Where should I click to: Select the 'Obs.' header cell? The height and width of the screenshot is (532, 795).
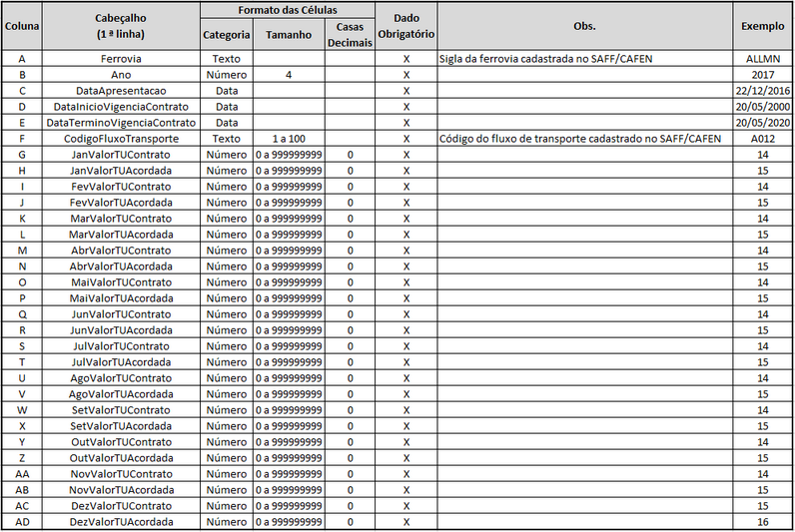pos(584,26)
